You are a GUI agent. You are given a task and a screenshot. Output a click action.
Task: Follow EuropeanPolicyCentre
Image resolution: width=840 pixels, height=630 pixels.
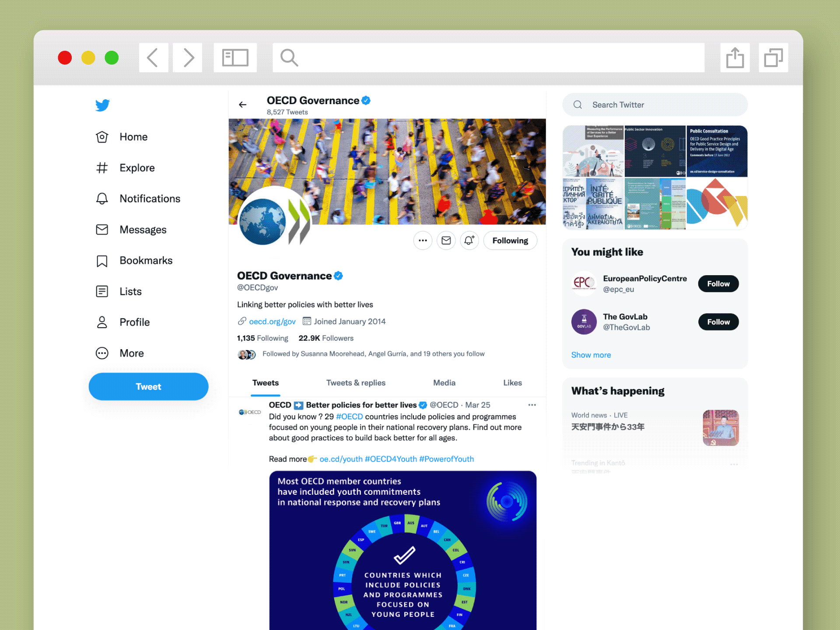click(718, 284)
